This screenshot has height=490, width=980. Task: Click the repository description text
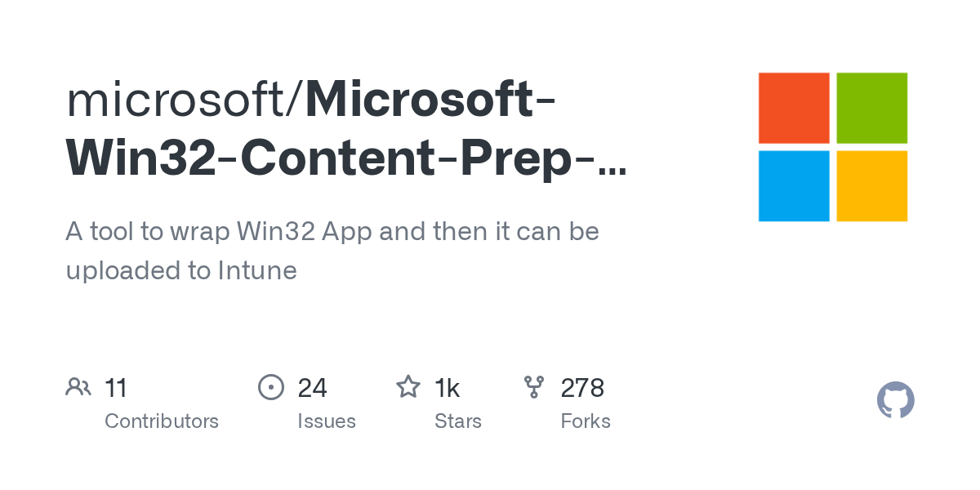click(332, 251)
